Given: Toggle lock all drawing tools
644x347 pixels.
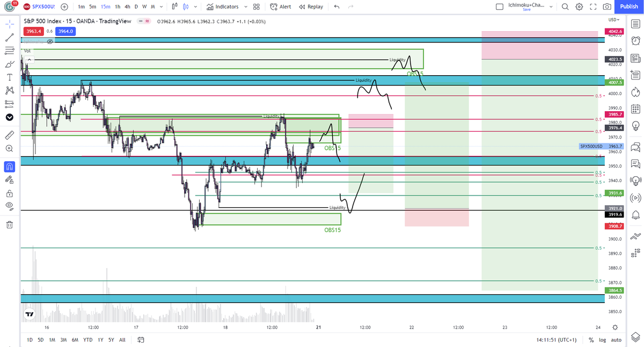Looking at the screenshot, I should pyautogui.click(x=9, y=193).
